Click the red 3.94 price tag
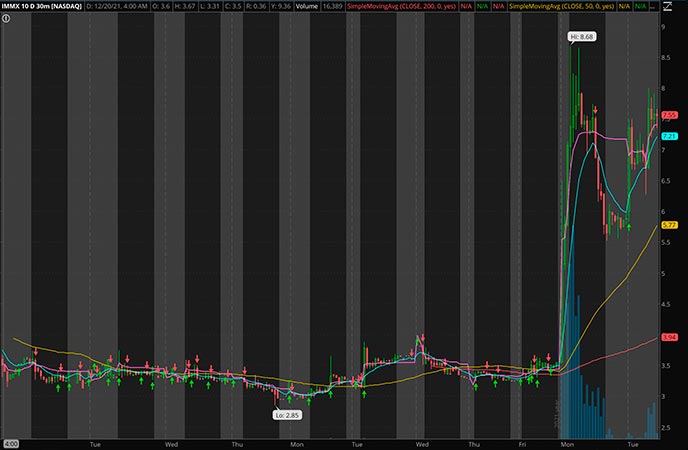Screen dimensions: 688x450 point(671,337)
